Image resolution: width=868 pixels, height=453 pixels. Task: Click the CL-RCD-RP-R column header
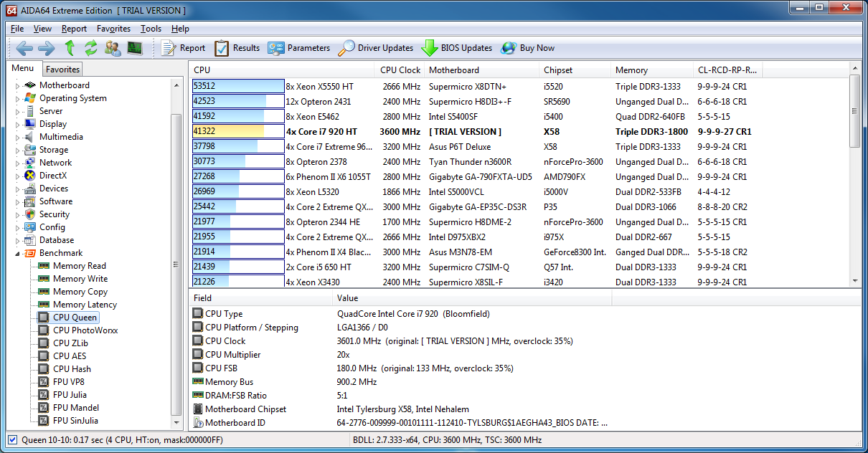pyautogui.click(x=727, y=70)
